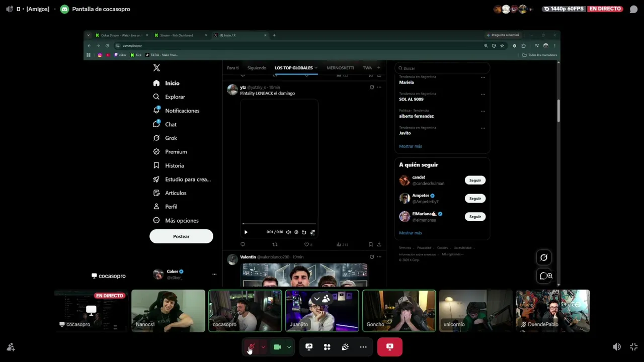Viewport: 644px width, 362px height.
Task: Reply to the ytz post
Action: 243,244
